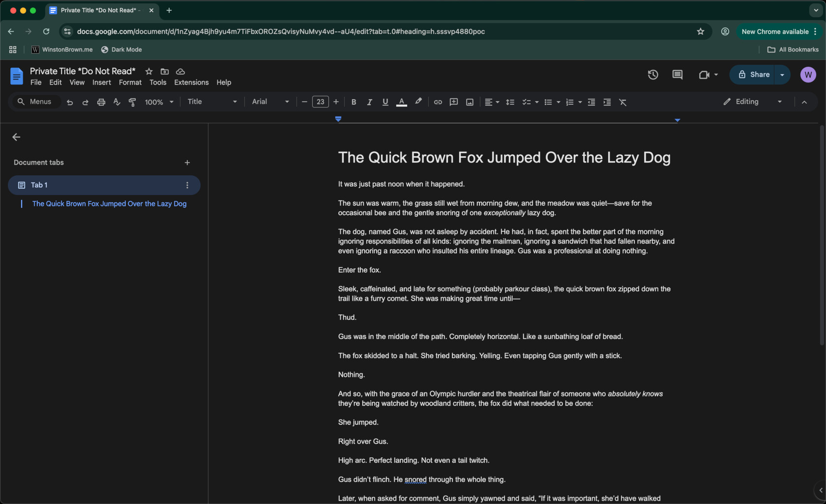Screen dimensions: 826x504
Task: Open the WinstonBrown.me bookmark
Action: coord(62,50)
